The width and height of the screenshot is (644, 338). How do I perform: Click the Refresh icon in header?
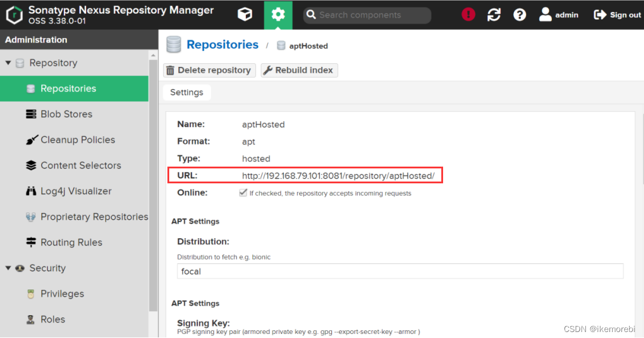[494, 15]
